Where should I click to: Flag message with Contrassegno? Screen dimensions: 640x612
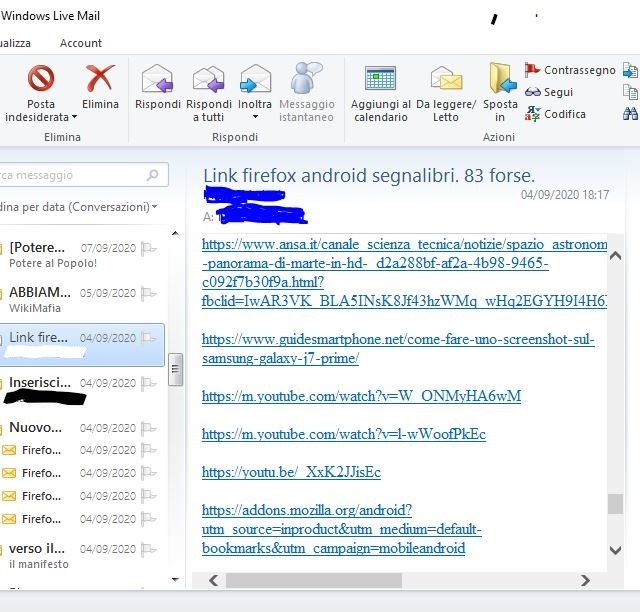(x=570, y=70)
